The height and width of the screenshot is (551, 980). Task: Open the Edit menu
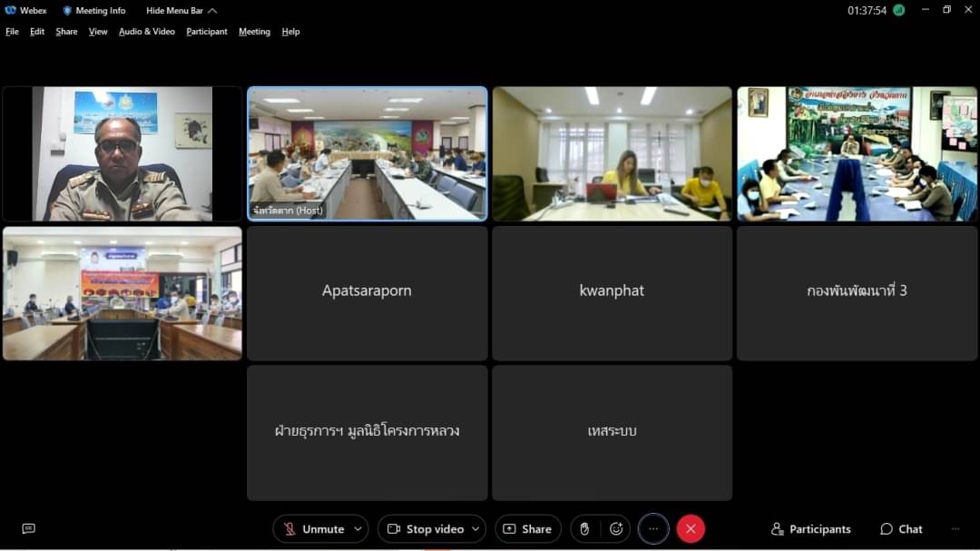click(x=37, y=31)
